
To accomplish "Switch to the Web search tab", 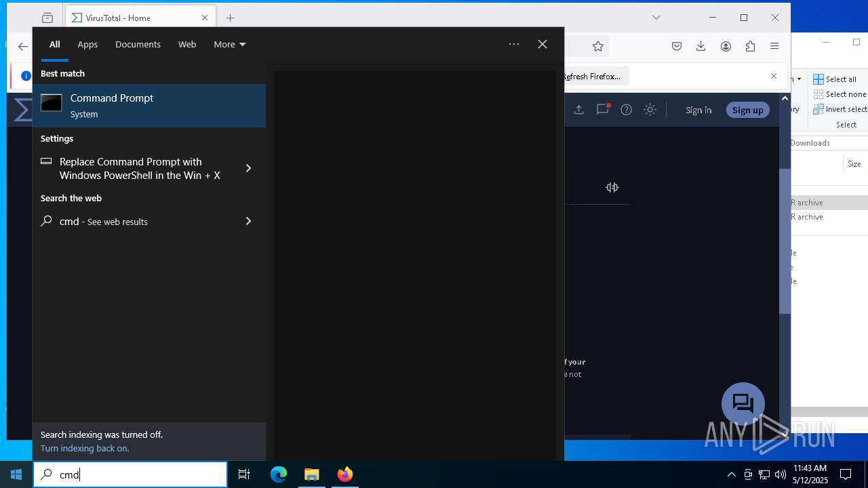I will pos(187,44).
